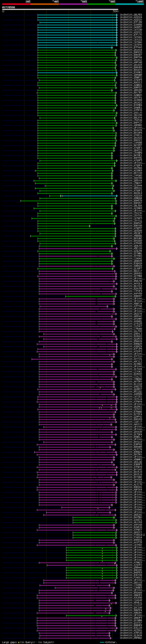Click the long green bar for UniRef100_B9H579
Screen dimensions: 146x644
[69, 201]
